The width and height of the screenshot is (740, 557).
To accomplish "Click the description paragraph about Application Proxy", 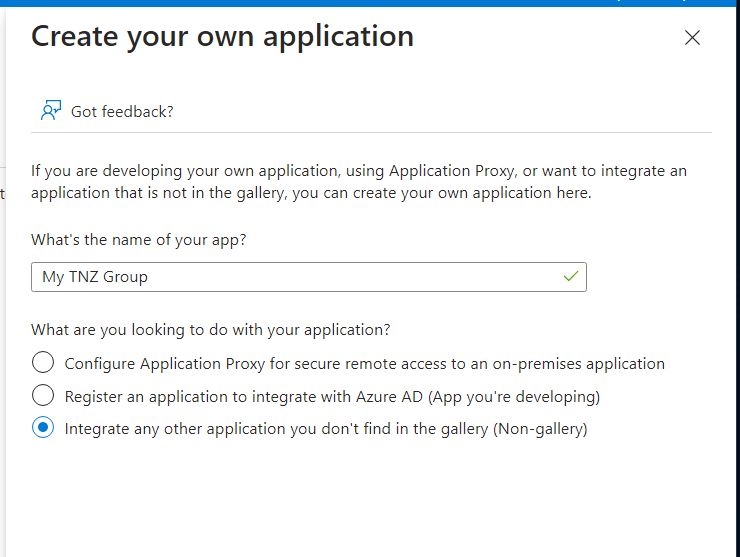I will point(359,182).
